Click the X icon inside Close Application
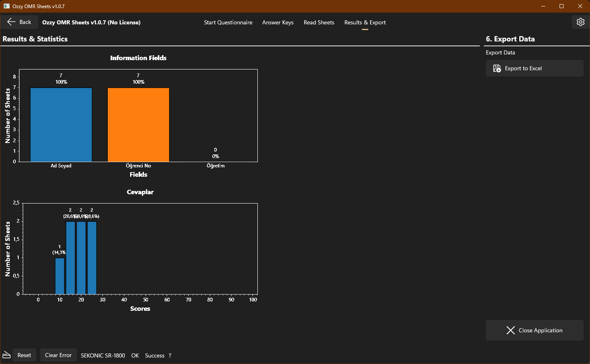The image size is (590, 364). click(x=511, y=330)
